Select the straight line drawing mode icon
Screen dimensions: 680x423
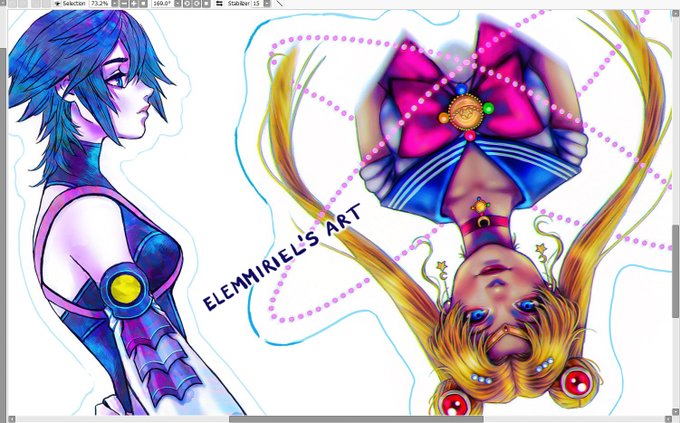[x=279, y=3]
